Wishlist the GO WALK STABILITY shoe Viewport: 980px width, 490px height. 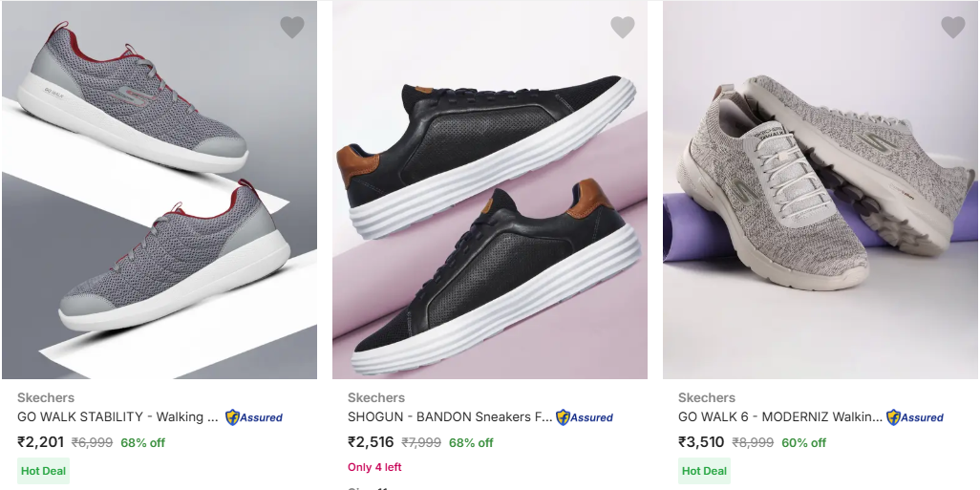tap(292, 28)
